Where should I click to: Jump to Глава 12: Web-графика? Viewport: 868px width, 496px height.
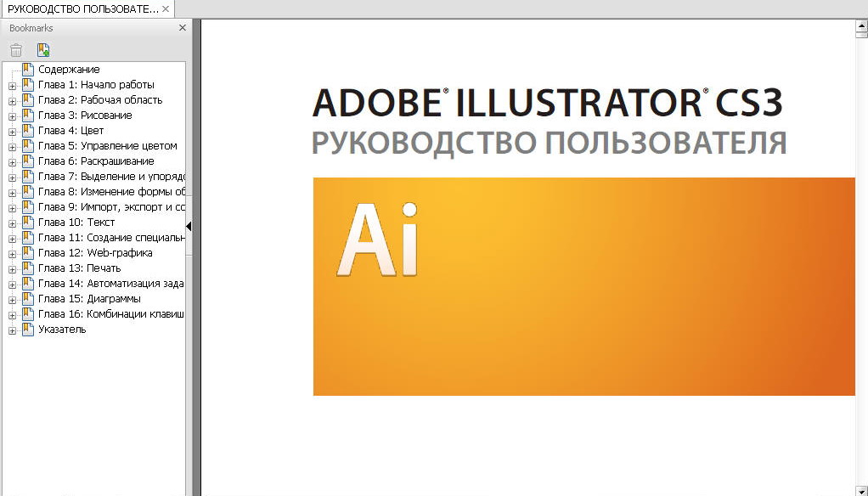95,252
